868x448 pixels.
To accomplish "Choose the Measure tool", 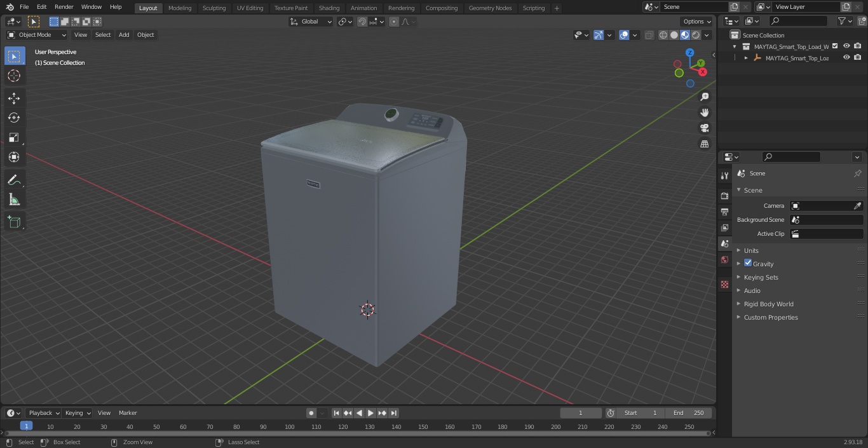I will [14, 200].
